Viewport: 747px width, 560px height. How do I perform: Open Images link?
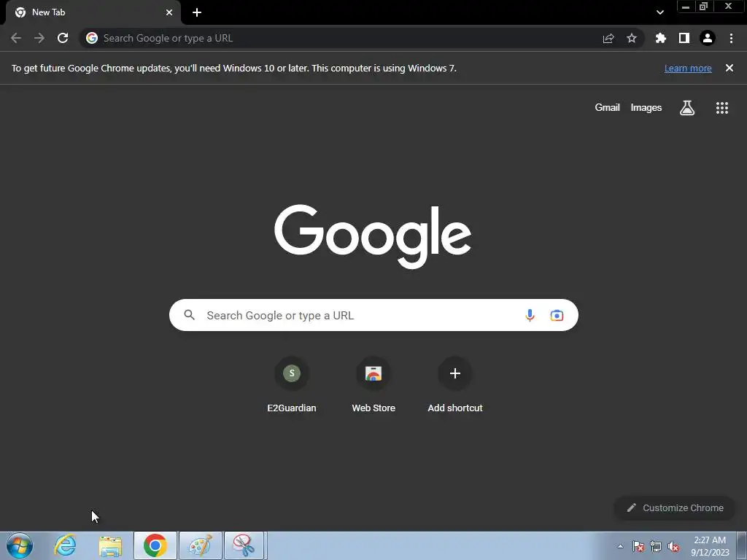coord(646,108)
